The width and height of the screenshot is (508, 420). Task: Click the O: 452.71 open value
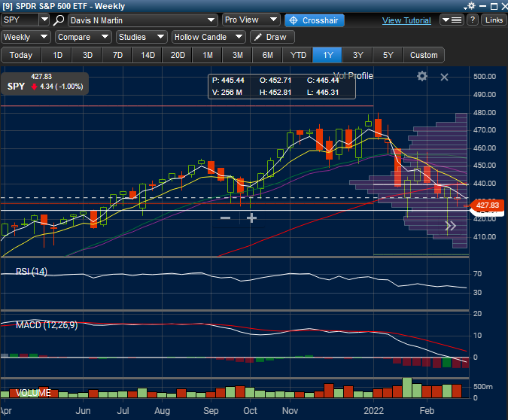275,80
